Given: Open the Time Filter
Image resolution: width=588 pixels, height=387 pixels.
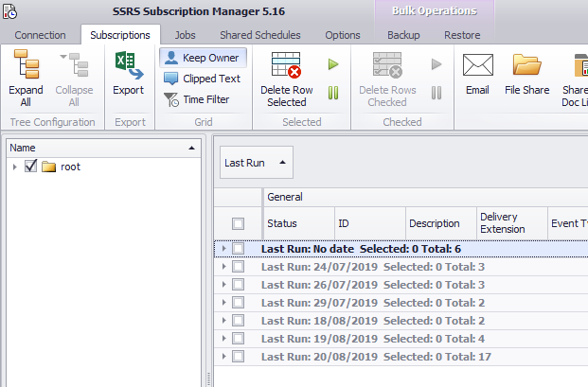Looking at the screenshot, I should coord(197,99).
